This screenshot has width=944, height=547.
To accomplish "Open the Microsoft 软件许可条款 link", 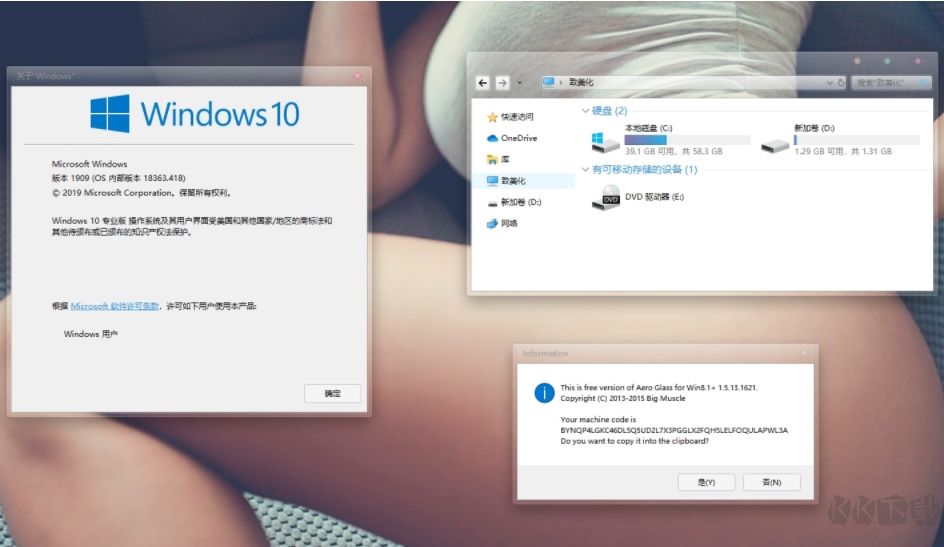I will point(114,306).
